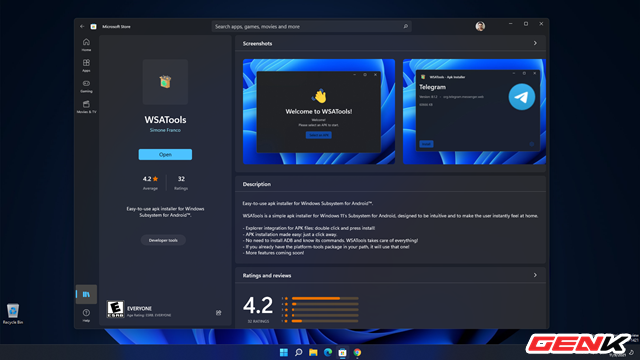Open taskbar Search
640x360 pixels.
click(x=298, y=352)
